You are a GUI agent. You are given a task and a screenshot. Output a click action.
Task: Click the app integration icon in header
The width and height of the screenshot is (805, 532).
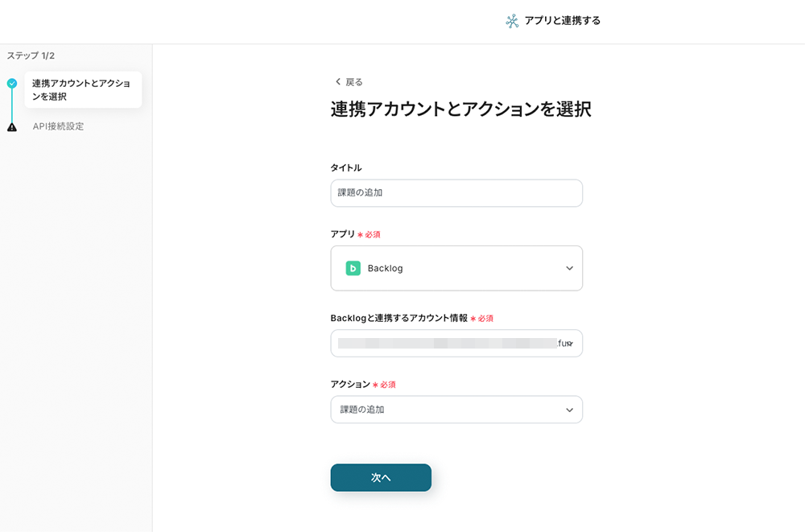tap(512, 21)
